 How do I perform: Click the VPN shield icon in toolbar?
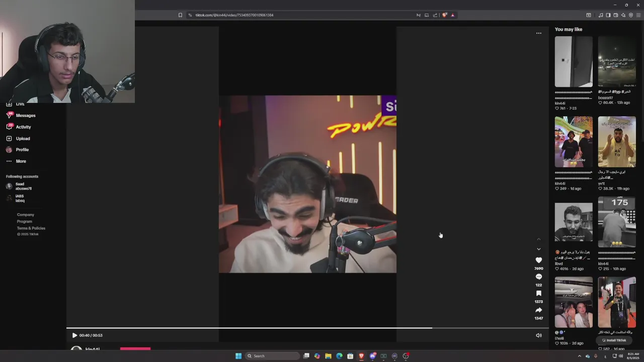tap(631, 15)
